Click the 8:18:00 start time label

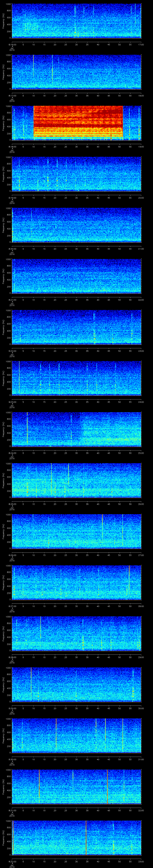(12, 147)
